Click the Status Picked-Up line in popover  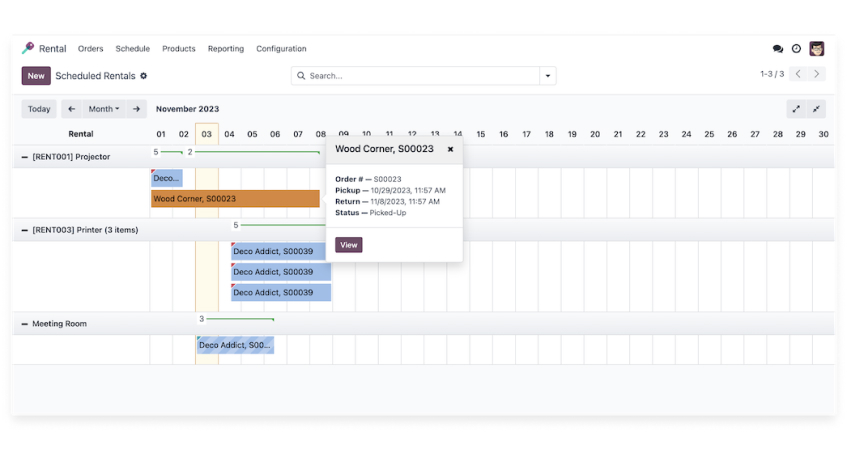click(371, 213)
